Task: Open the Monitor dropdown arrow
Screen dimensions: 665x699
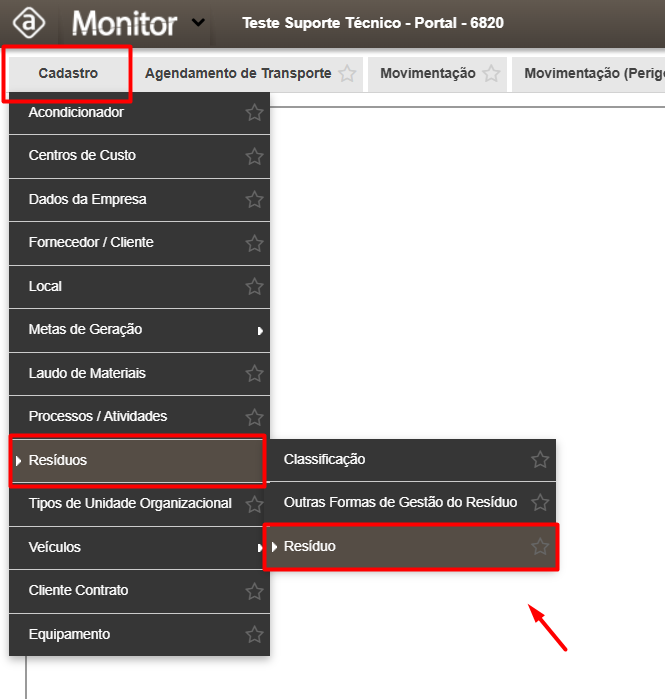Action: (199, 22)
